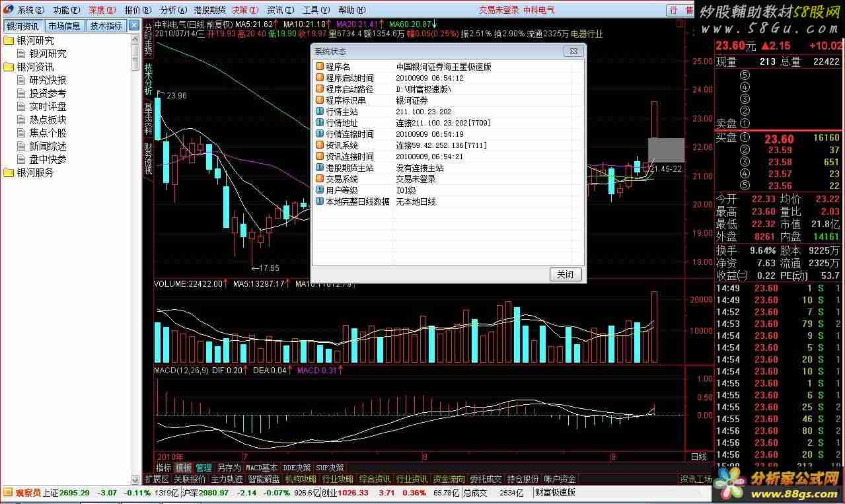Open the 工具 menu
This screenshot has width=845, height=504.
point(316,10)
